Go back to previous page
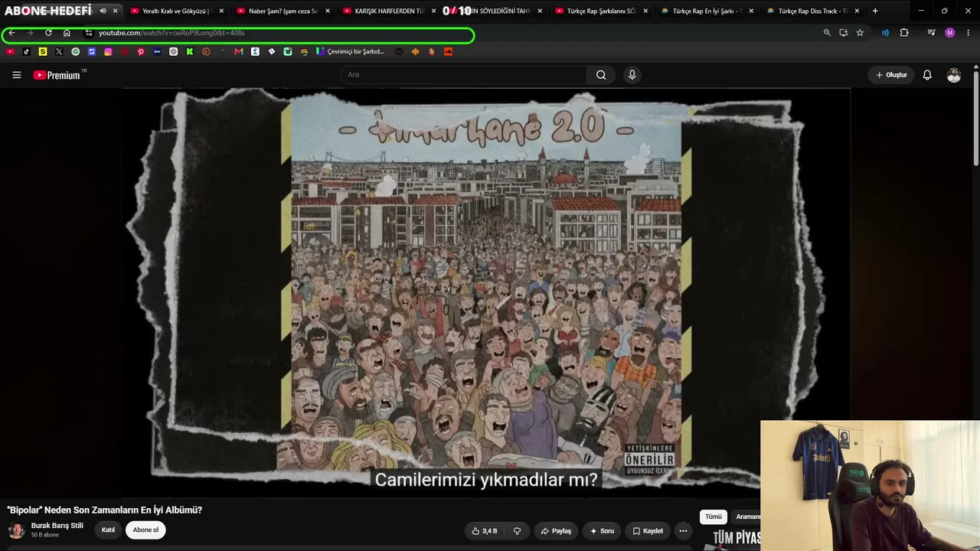This screenshot has height=551, width=980. 11,33
